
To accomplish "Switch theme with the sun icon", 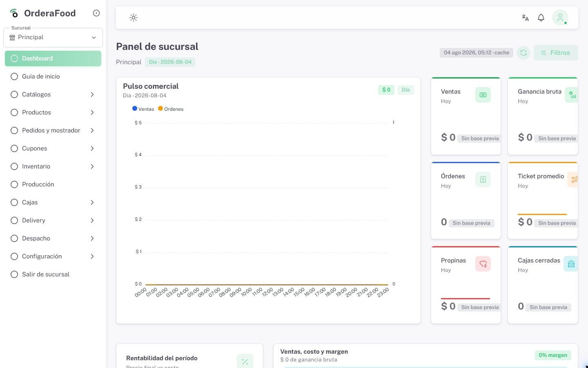I will 134,18.
